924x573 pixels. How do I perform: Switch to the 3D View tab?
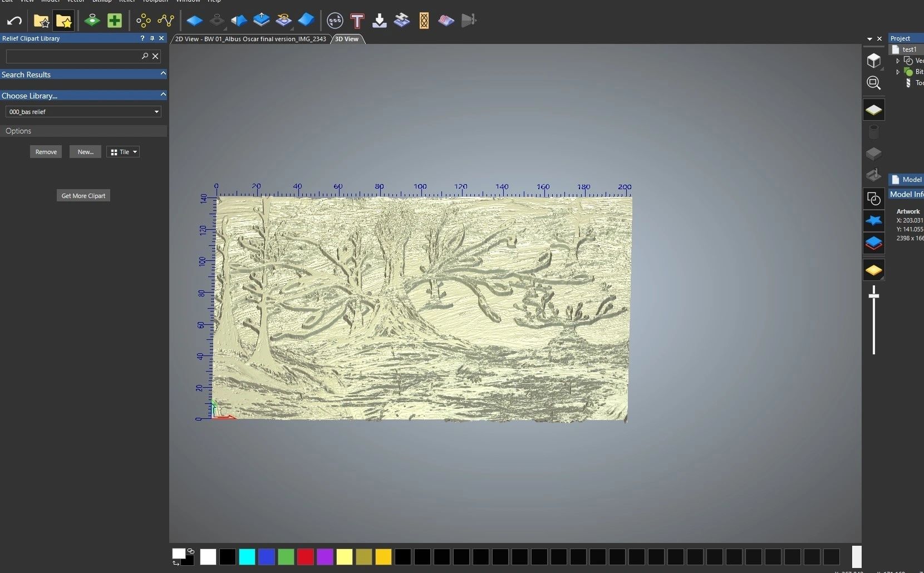(x=347, y=39)
